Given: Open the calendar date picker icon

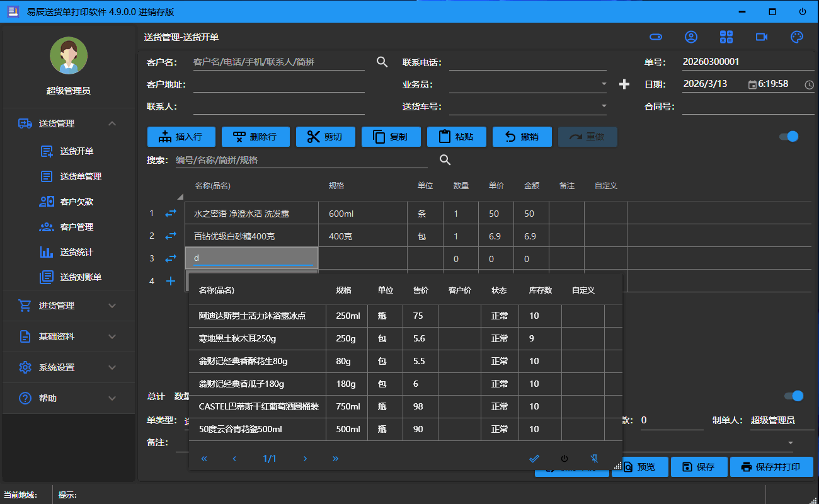Looking at the screenshot, I should (752, 84).
